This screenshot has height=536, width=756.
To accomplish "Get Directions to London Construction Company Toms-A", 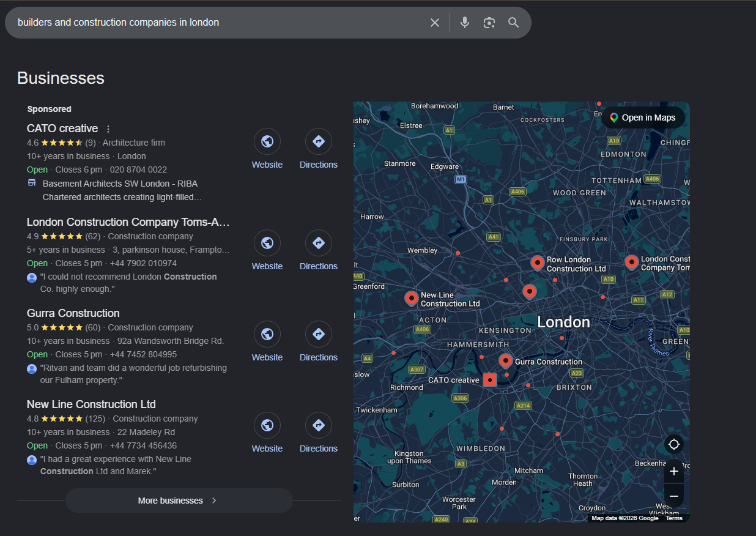I will pyautogui.click(x=319, y=243).
